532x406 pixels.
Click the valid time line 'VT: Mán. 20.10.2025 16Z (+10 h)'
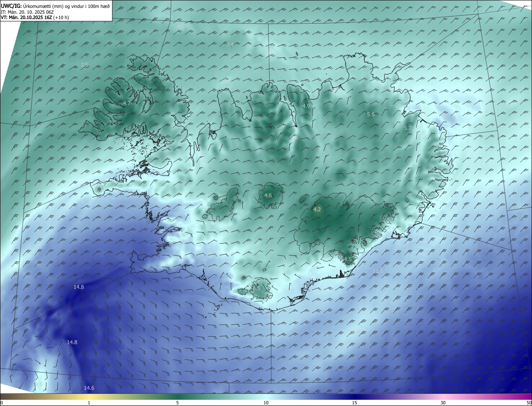pyautogui.click(x=35, y=17)
